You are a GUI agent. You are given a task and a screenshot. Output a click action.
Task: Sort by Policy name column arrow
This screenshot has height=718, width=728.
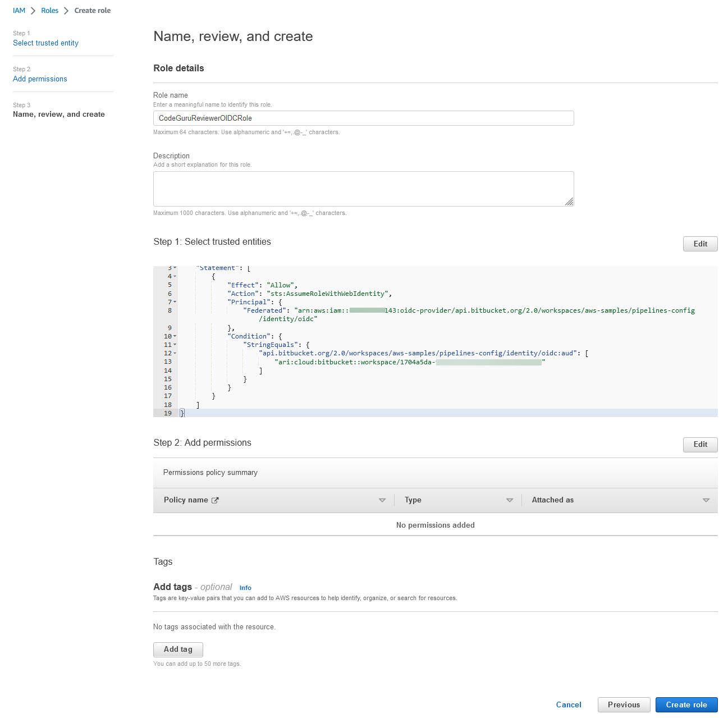click(382, 500)
